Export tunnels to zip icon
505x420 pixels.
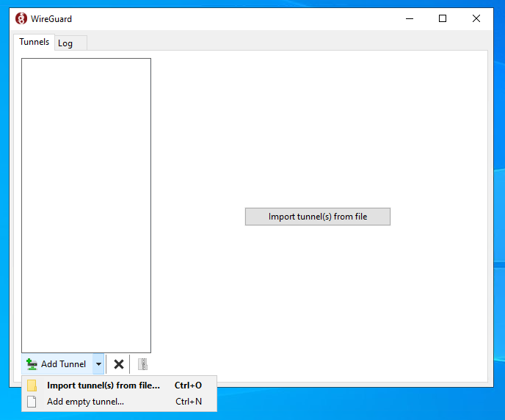(x=142, y=364)
